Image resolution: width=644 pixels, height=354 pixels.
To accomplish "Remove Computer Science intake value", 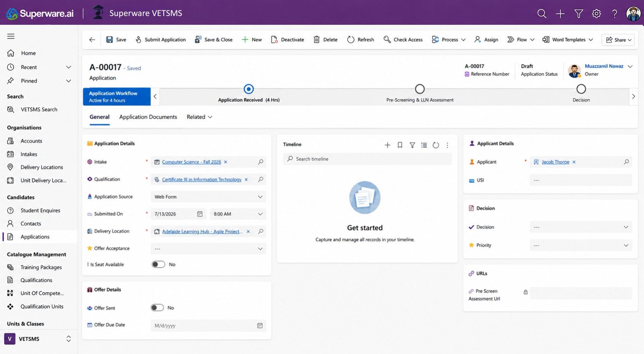I will (x=225, y=162).
